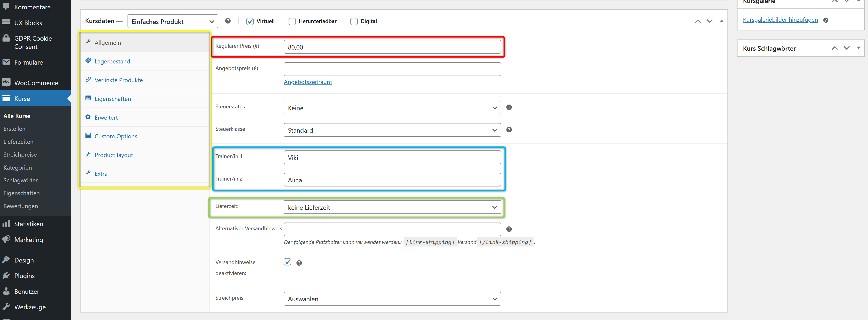
Task: Click the list icon of Custom Options
Action: tap(88, 136)
